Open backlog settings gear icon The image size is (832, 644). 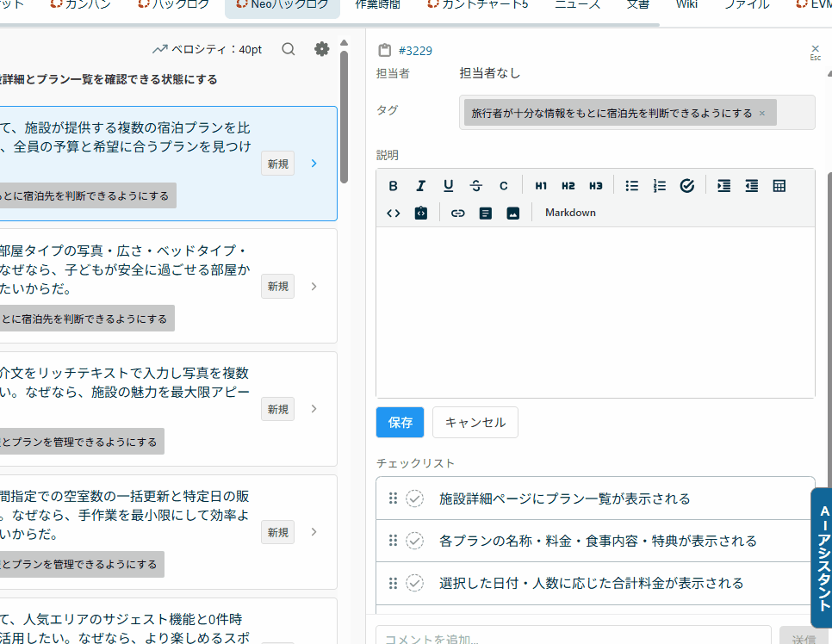pos(322,49)
